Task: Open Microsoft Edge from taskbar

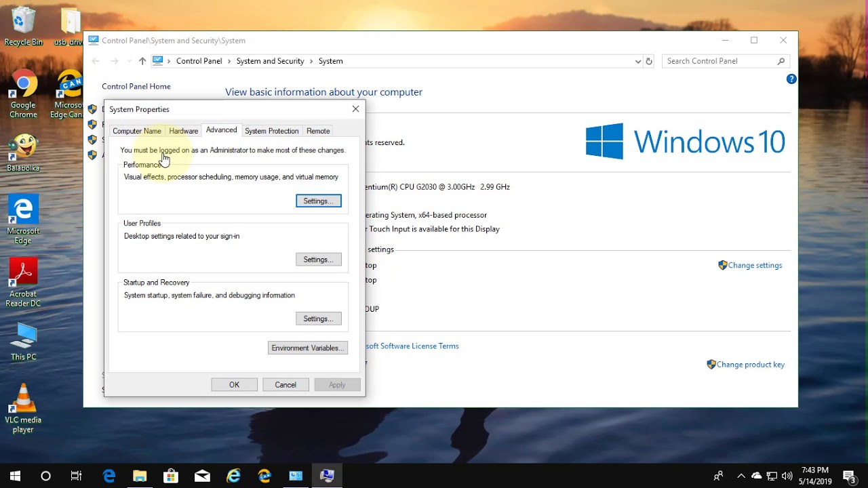Action: [x=108, y=476]
